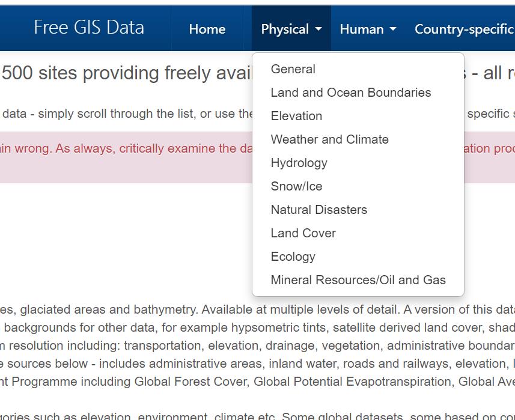This screenshot has width=515, height=420.
Task: Select the Hydrology menu item
Action: tap(299, 163)
